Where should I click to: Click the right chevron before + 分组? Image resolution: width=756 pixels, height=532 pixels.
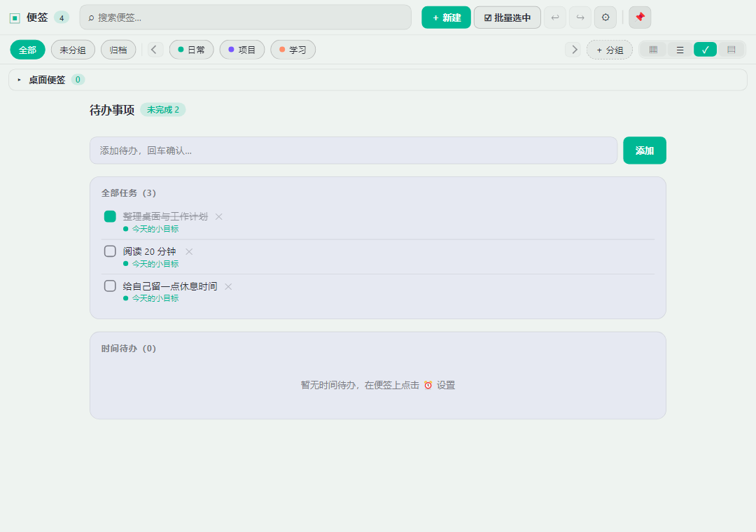pyautogui.click(x=574, y=50)
